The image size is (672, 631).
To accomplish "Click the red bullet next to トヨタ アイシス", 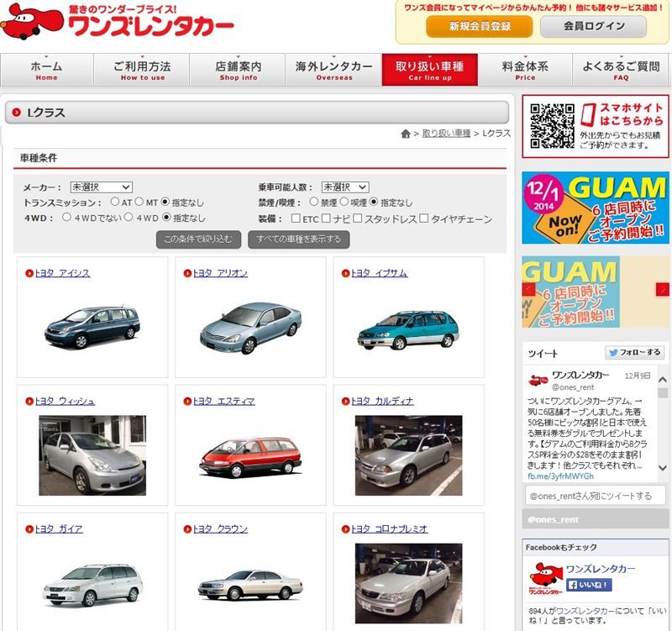I will pyautogui.click(x=29, y=273).
